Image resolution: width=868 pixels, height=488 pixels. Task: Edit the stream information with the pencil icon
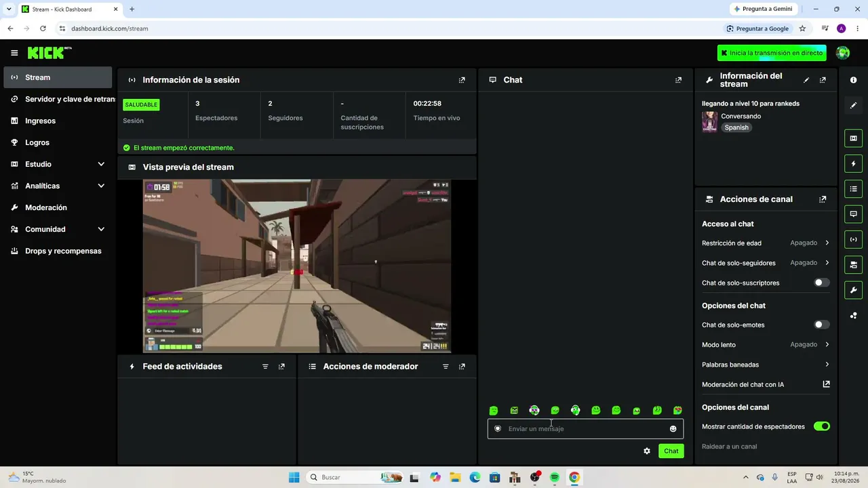point(806,80)
